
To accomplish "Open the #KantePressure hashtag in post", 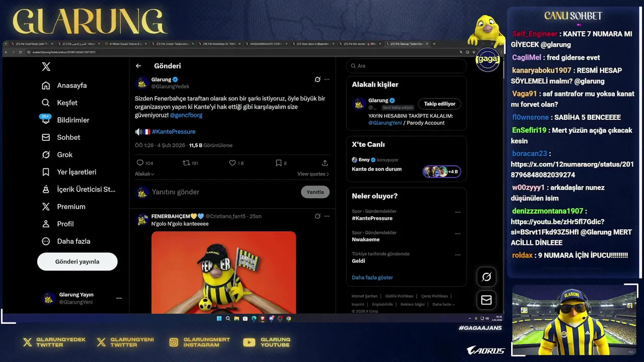I will tap(174, 132).
